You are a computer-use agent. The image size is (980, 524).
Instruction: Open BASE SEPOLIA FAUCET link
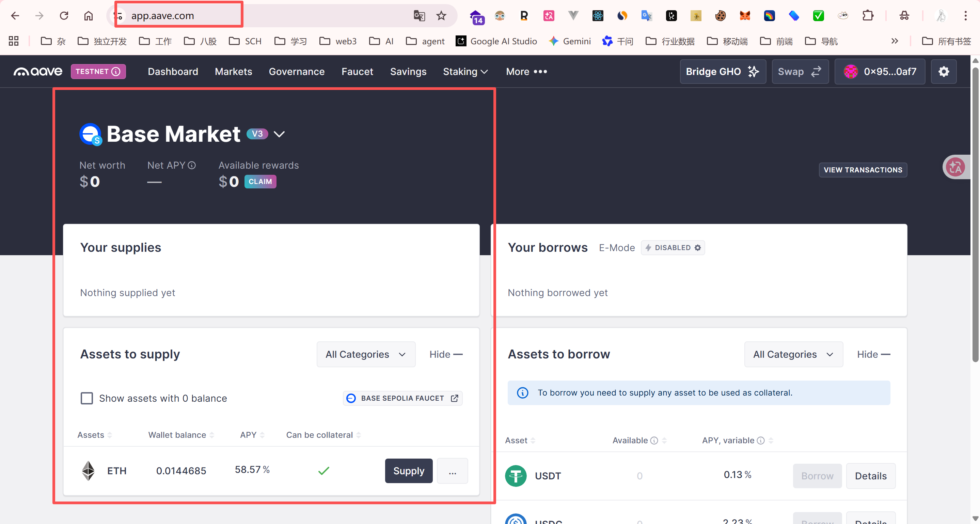(402, 398)
